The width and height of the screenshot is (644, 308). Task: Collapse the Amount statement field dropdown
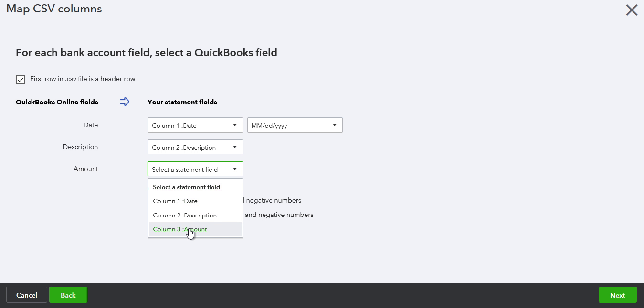click(x=195, y=169)
